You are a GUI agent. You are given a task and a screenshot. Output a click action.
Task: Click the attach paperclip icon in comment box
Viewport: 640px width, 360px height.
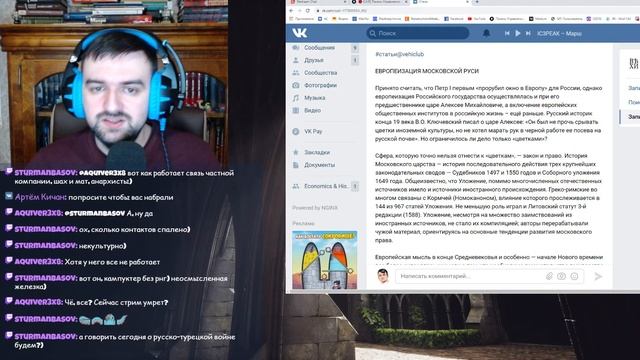tap(549, 276)
